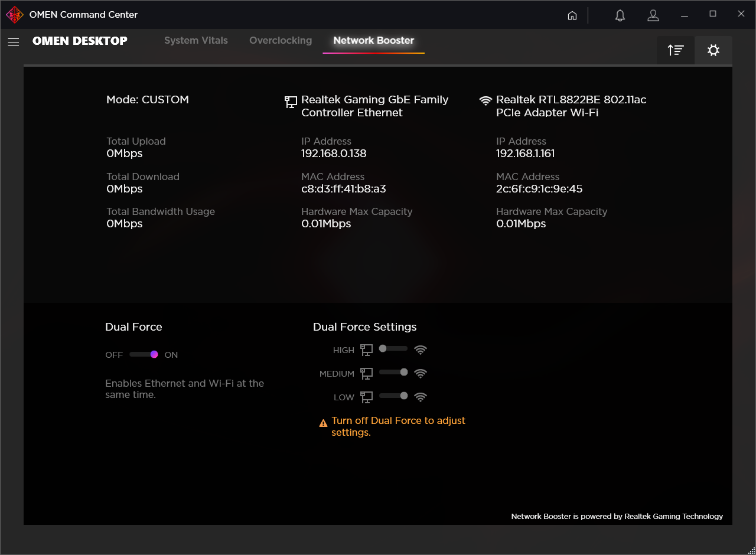The width and height of the screenshot is (756, 555).
Task: Click the Ethernet icon beside MEDIUM
Action: coord(367,374)
